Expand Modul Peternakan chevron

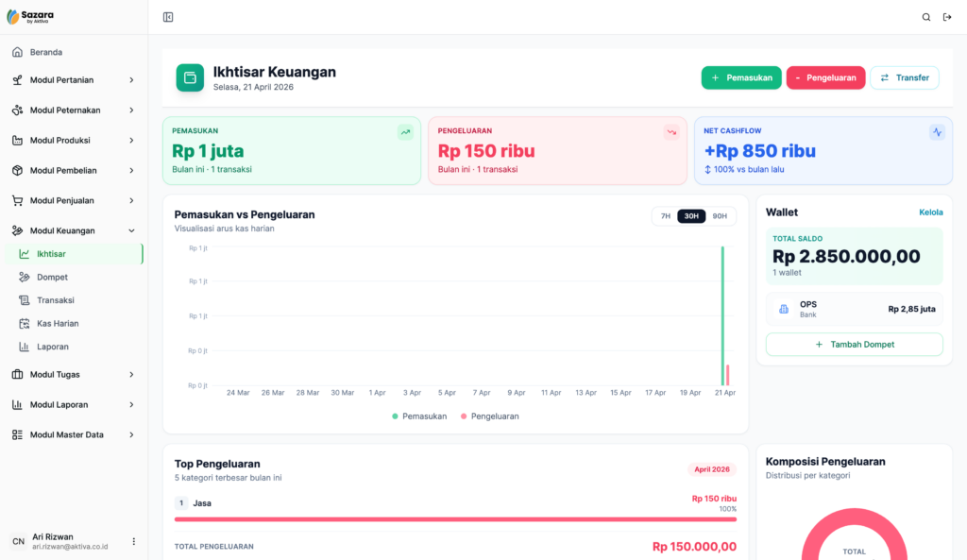click(x=131, y=110)
